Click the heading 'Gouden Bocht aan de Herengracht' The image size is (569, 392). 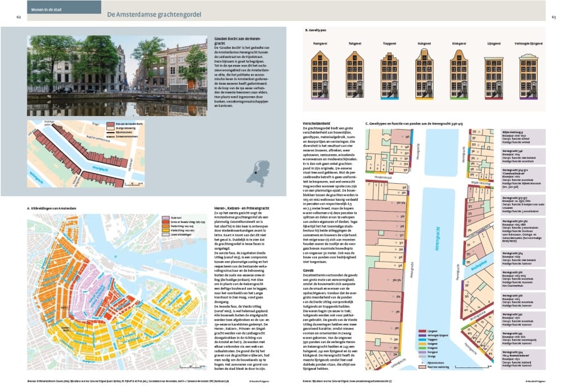(238, 40)
